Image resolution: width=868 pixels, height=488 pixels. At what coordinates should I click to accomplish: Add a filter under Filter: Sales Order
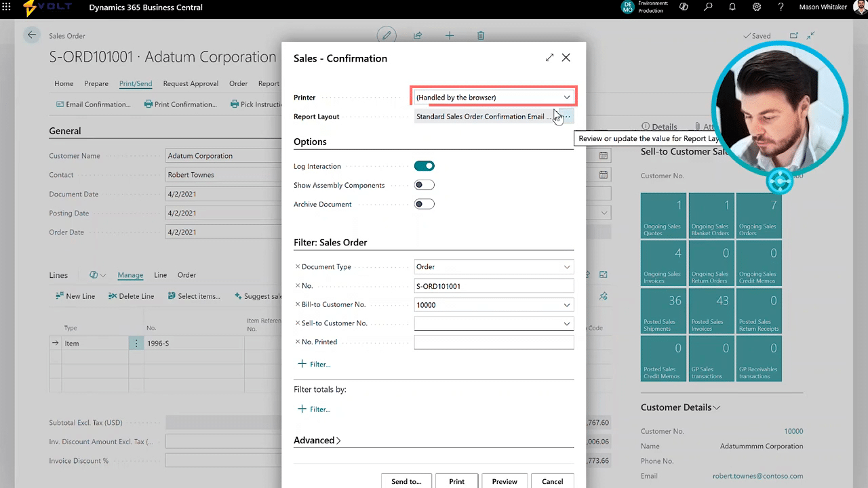pos(314,364)
